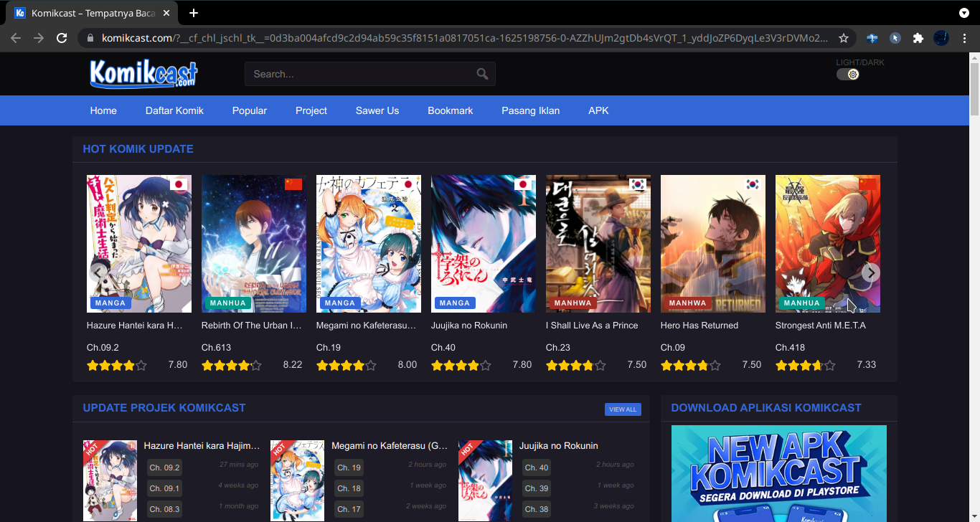Select Bookmark in the navigation bar

tap(450, 110)
